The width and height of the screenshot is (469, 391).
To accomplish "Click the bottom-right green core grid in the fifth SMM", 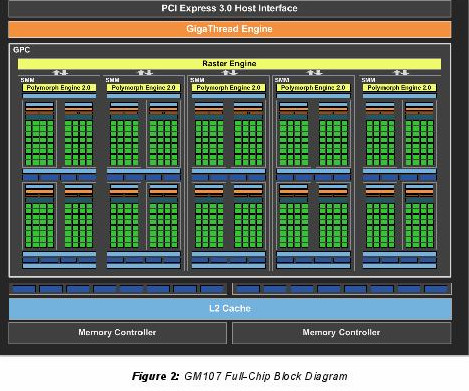I will 420,225.
